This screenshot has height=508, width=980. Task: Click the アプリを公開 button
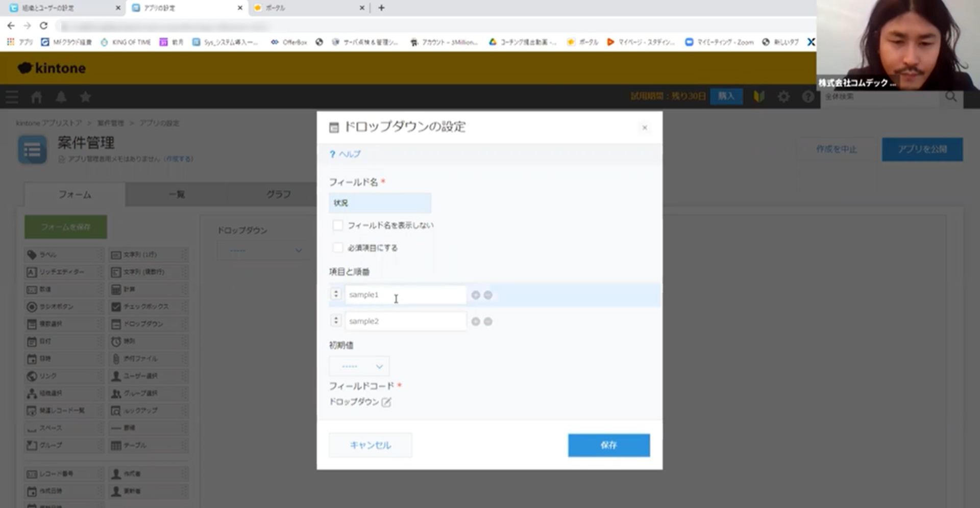922,149
